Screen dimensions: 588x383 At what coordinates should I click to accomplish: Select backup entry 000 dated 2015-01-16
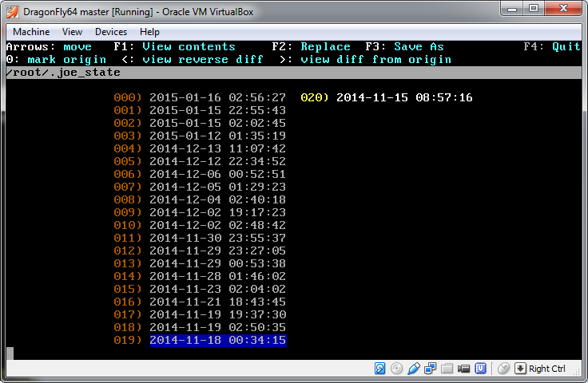(217, 97)
